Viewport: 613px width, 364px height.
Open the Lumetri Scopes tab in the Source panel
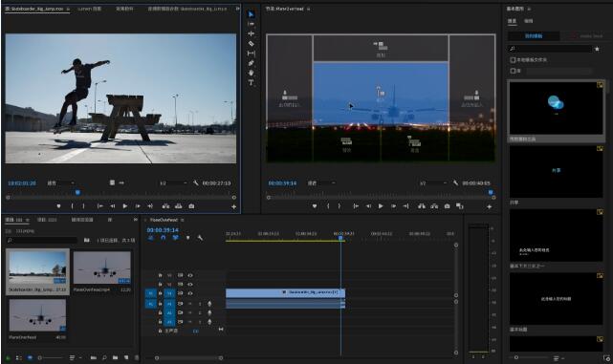point(90,9)
